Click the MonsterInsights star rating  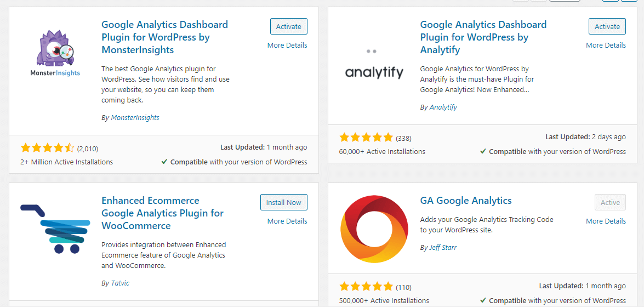click(47, 149)
